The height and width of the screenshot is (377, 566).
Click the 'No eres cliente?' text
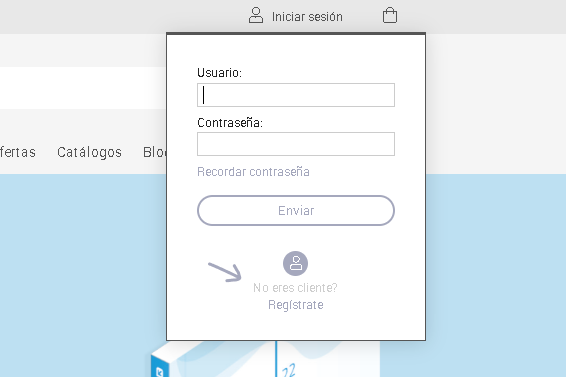coord(295,288)
